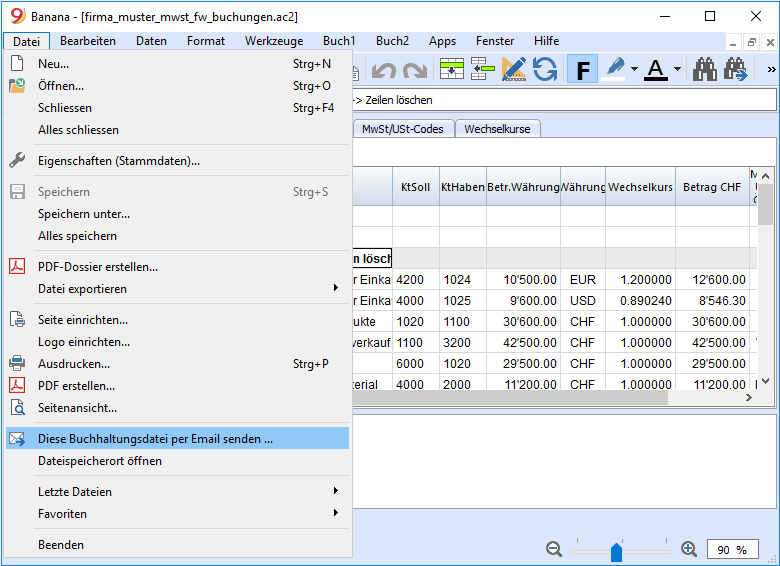This screenshot has width=780, height=566.
Task: Expand the toolbar overflow chevron
Action: click(x=771, y=69)
